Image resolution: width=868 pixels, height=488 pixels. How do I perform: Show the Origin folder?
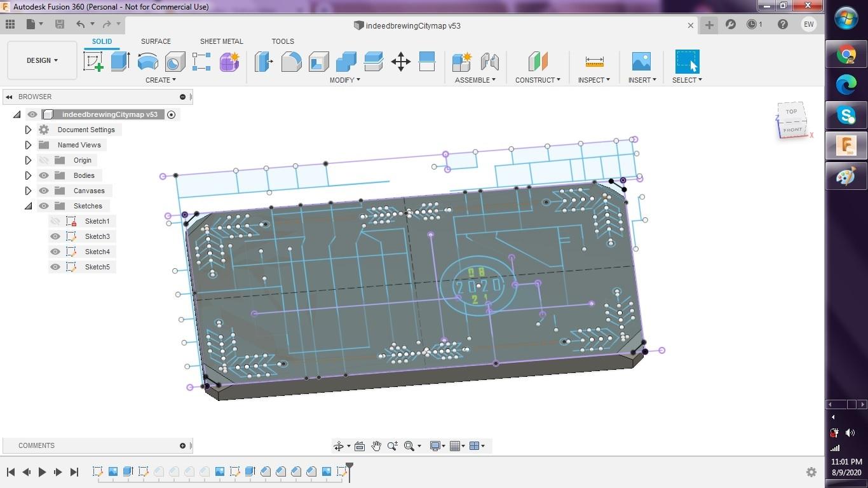(x=44, y=160)
